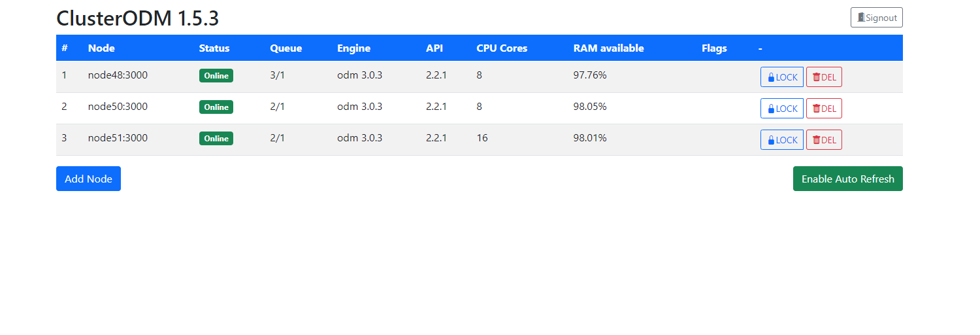The width and height of the screenshot is (980, 335).
Task: Enable Auto Refresh for node list
Action: coord(847,179)
